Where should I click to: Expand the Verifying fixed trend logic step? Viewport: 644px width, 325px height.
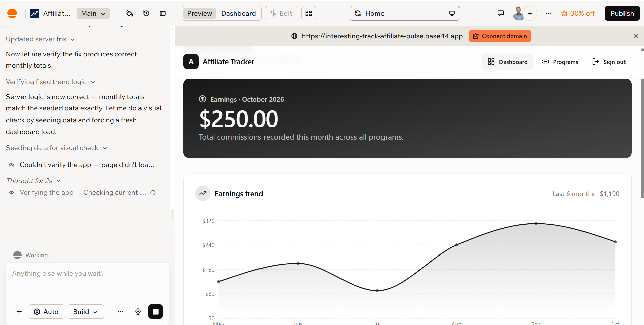[x=51, y=82]
